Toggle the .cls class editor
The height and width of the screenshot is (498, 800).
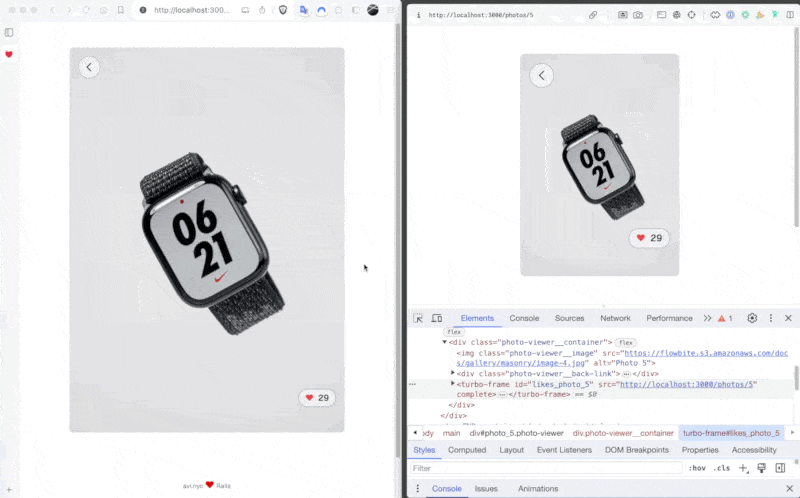tap(722, 468)
